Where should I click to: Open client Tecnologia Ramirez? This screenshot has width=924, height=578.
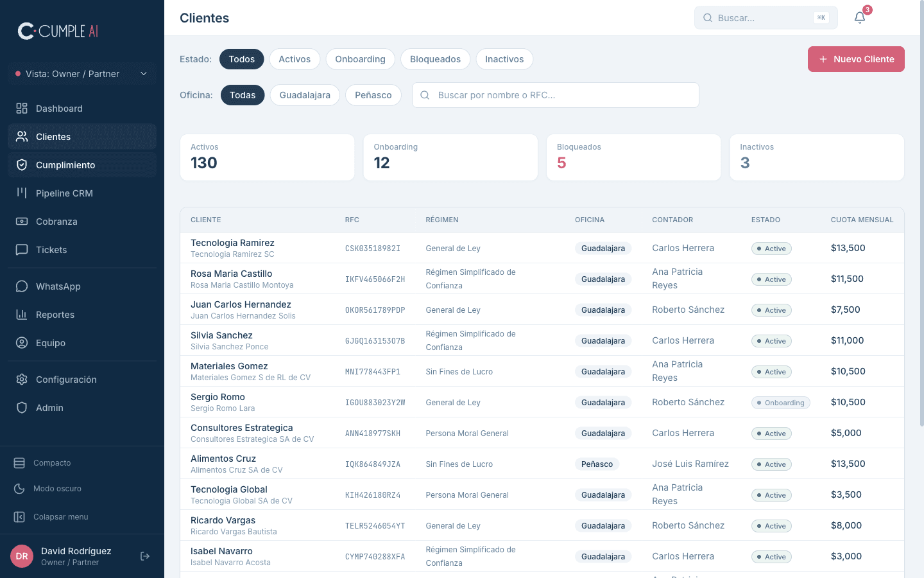click(232, 243)
